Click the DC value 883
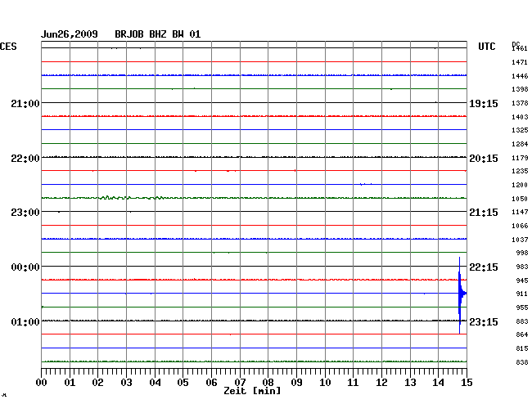Image resolution: width=532 pixels, height=404 pixels. [x=522, y=321]
